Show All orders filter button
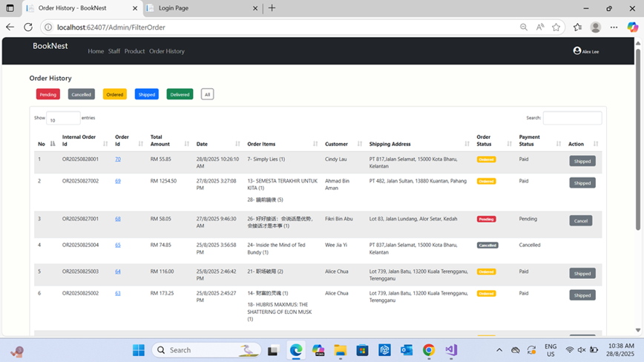The image size is (644, 362). [208, 94]
